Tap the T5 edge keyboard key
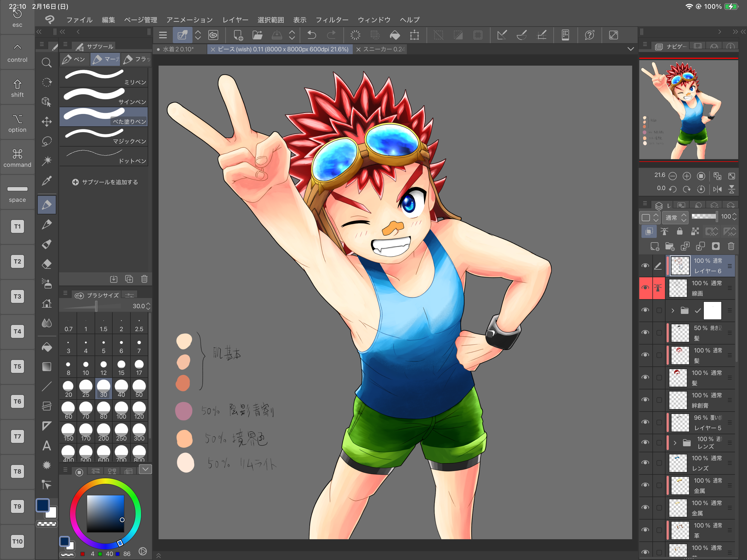This screenshot has height=560, width=747. click(x=17, y=366)
